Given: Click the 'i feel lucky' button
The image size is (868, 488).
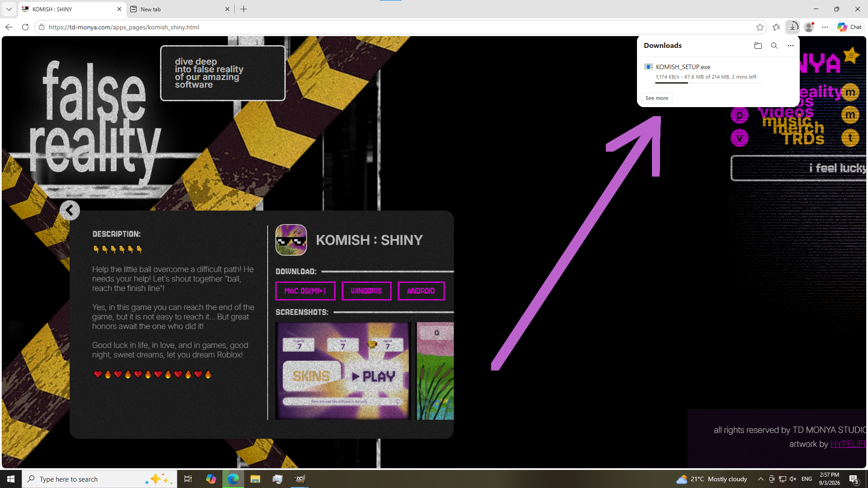Looking at the screenshot, I should pos(799,168).
